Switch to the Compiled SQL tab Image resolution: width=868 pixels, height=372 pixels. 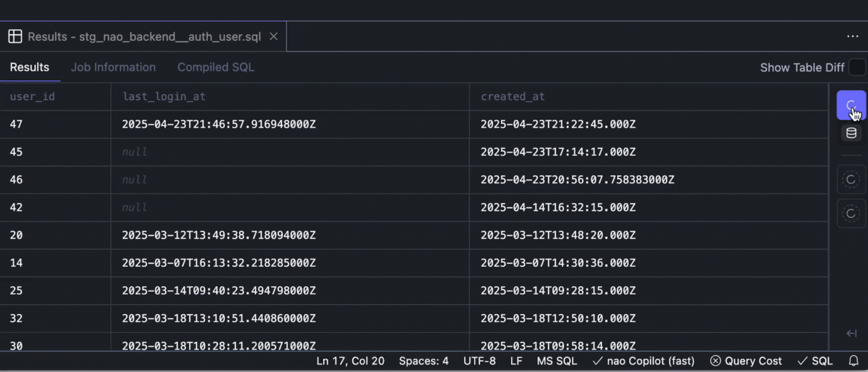click(x=215, y=67)
